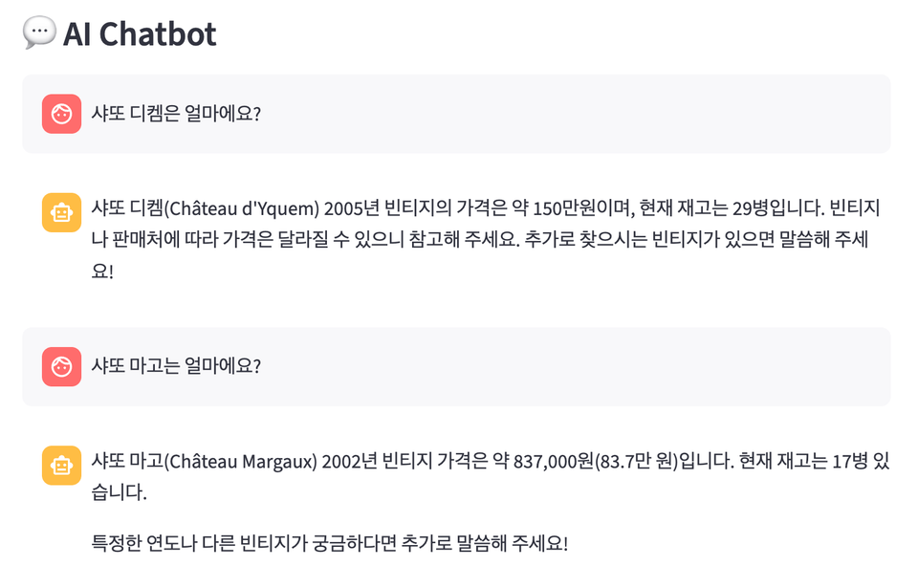The image size is (918, 588).
Task: Click the speech bubble emoji in title
Action: tap(39, 33)
